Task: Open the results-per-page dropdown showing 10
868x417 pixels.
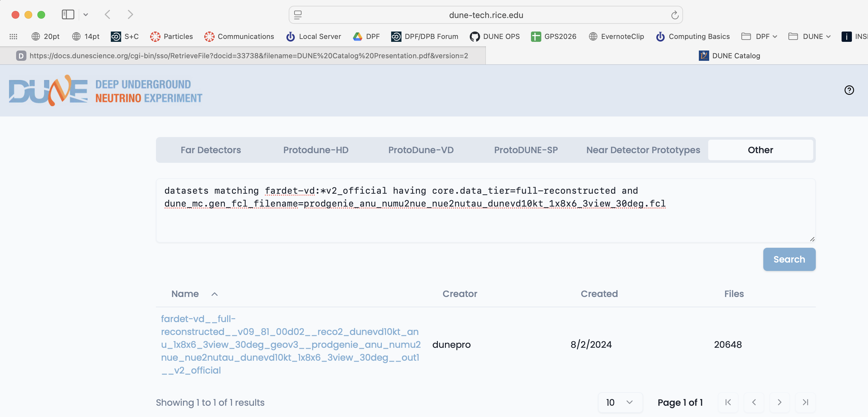Action: point(620,402)
